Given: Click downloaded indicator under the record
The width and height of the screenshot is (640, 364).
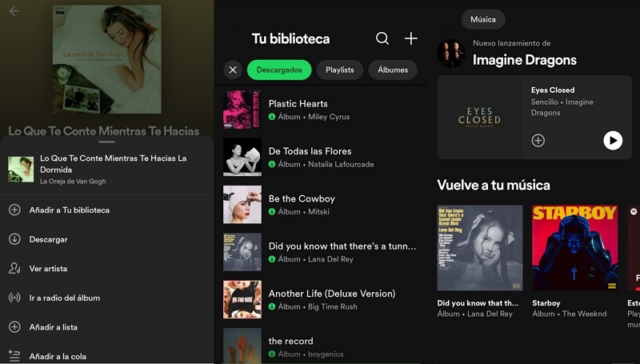Looking at the screenshot, I should click(272, 354).
